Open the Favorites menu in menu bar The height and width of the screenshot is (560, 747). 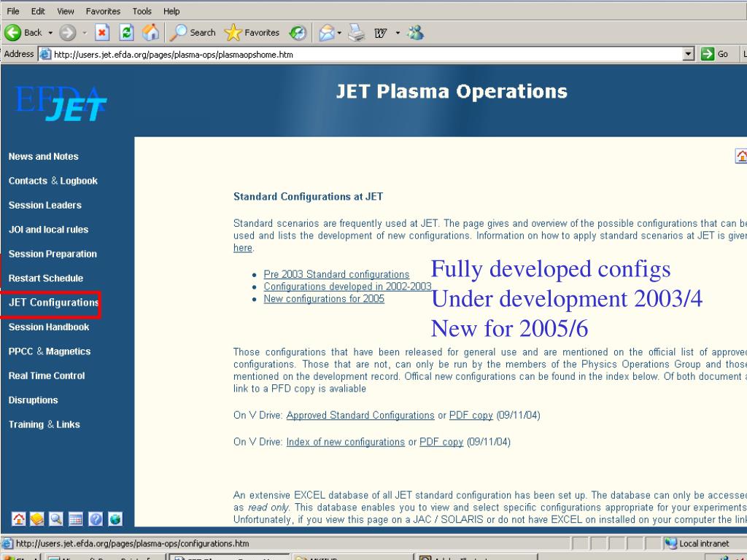(103, 11)
